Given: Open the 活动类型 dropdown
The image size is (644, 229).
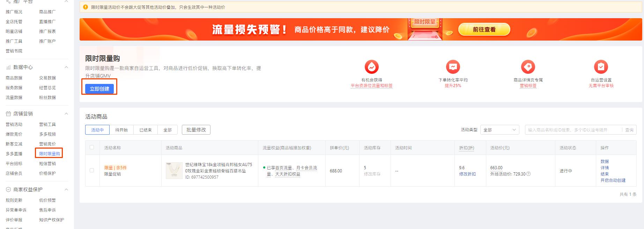Looking at the screenshot, I should click(499, 130).
